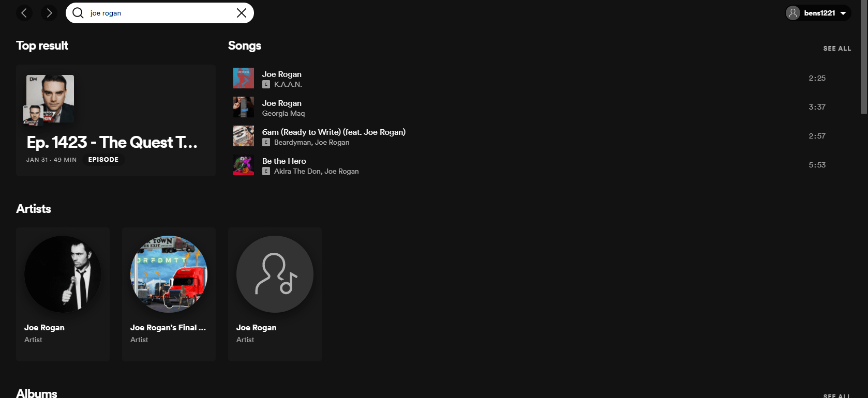The image size is (868, 398).
Task: Click the Songs section heading
Action: pos(245,46)
